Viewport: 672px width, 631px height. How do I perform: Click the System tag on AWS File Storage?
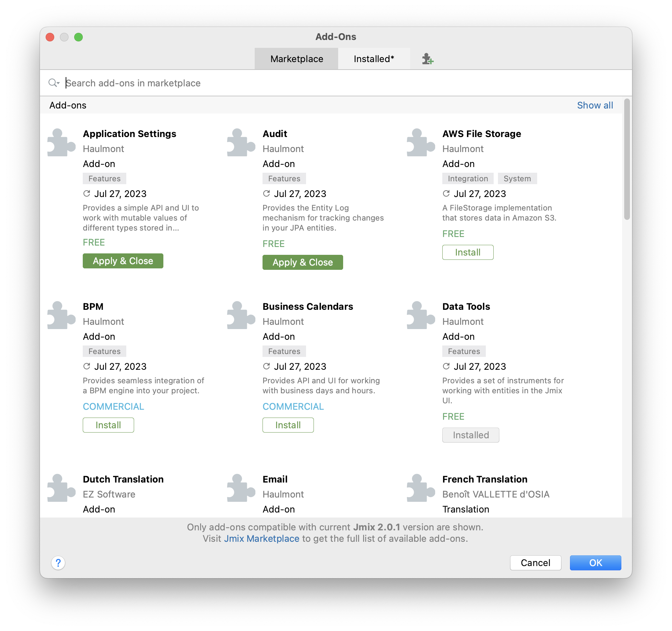pos(517,178)
